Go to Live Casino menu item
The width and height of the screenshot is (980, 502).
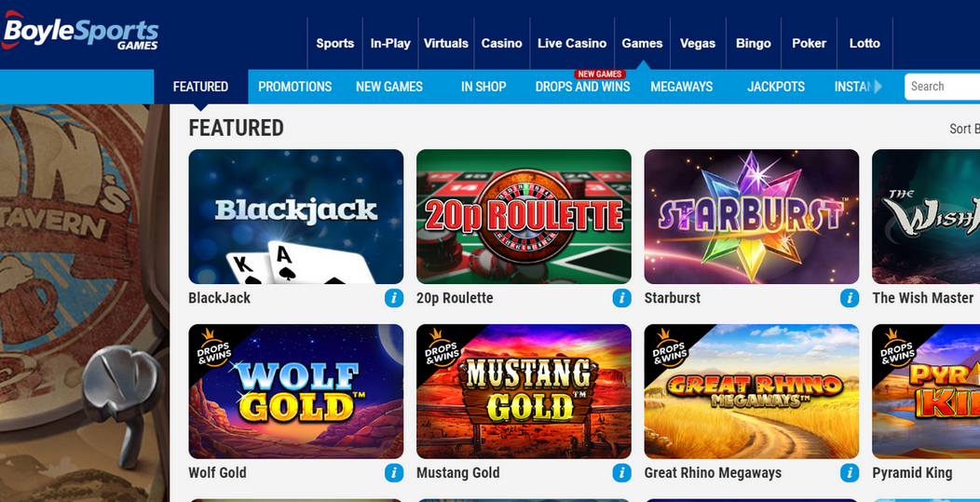[572, 43]
